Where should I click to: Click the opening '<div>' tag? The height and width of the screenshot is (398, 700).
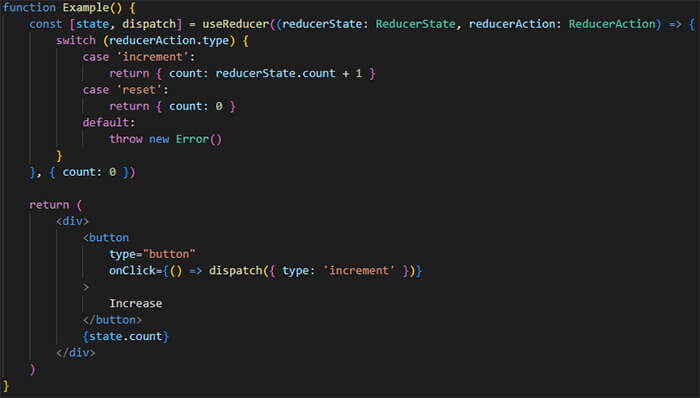(72, 221)
